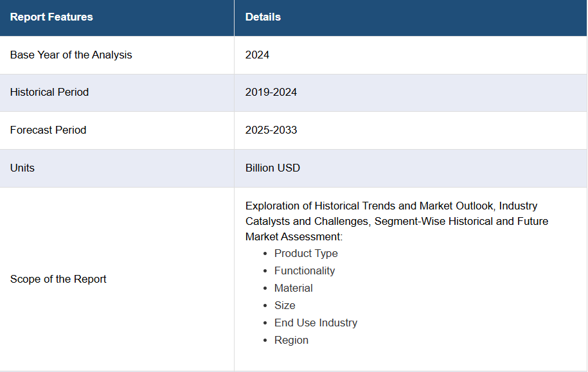Click the 'Details' column header

(263, 17)
